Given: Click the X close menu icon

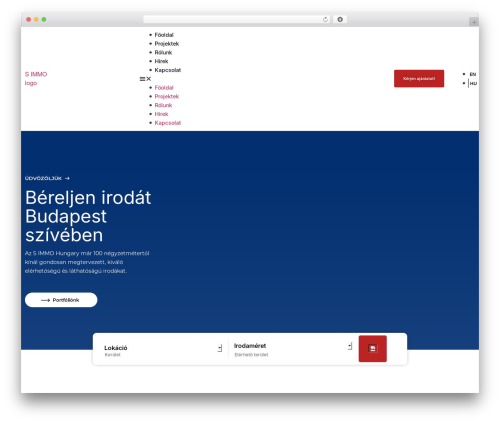Looking at the screenshot, I should [x=149, y=79].
